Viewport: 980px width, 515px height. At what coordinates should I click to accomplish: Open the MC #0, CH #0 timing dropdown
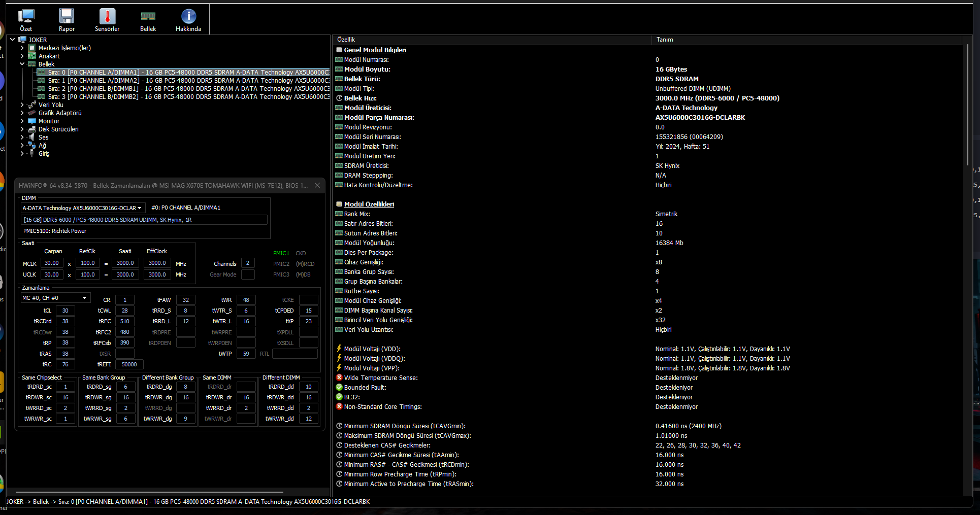[x=55, y=298]
